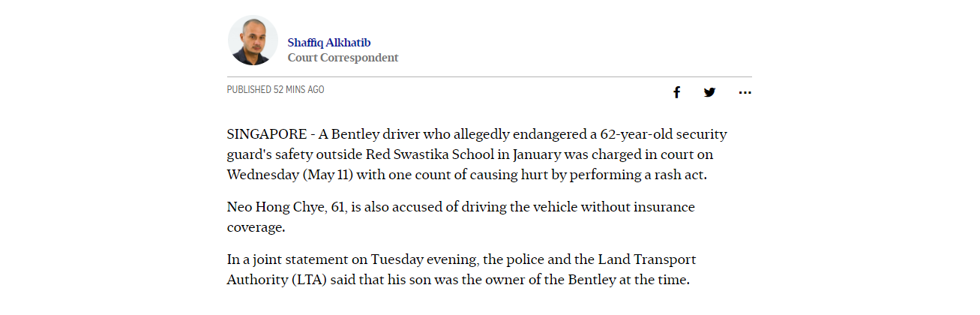Open Shaffiq Alkhatib's author profile photo
Viewport: 980px width, 315px height.
coord(253,40)
